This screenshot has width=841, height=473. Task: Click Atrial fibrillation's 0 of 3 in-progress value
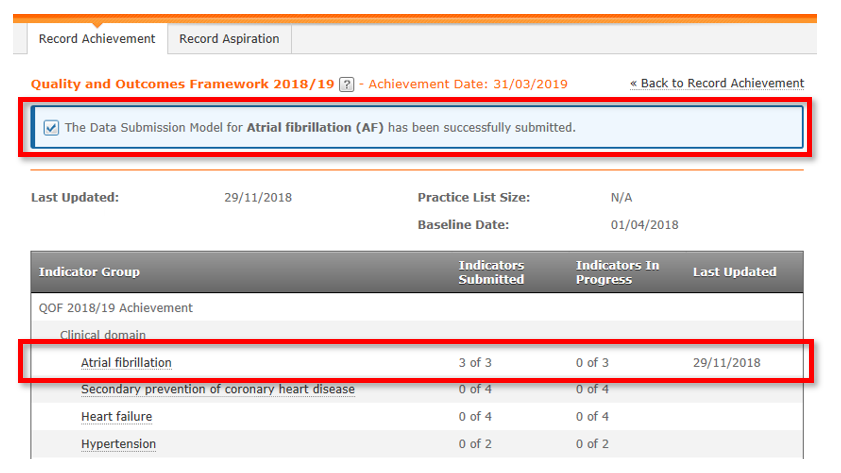coord(592,363)
